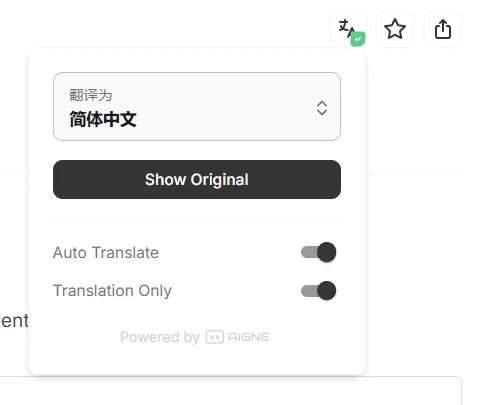Click the Translation Only label text
Viewport: 487px width, 405px height.
[112, 291]
